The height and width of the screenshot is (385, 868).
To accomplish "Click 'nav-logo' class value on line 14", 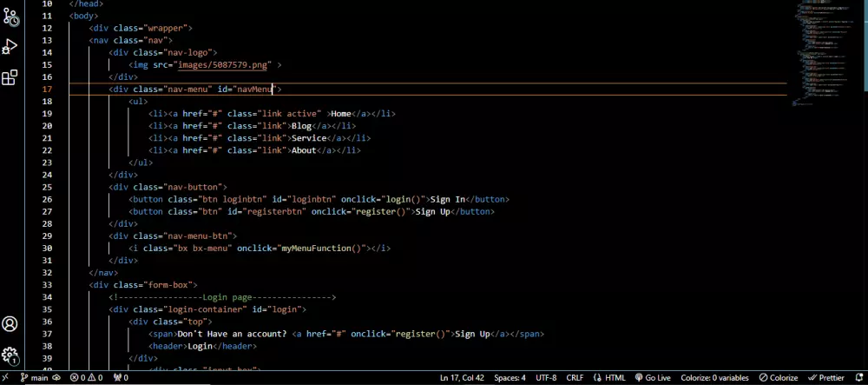I will click(190, 53).
